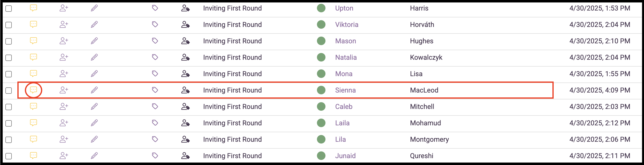The width and height of the screenshot is (644, 165).
Task: Click the tag icon for Mason Hughes
Action: pyautogui.click(x=155, y=41)
